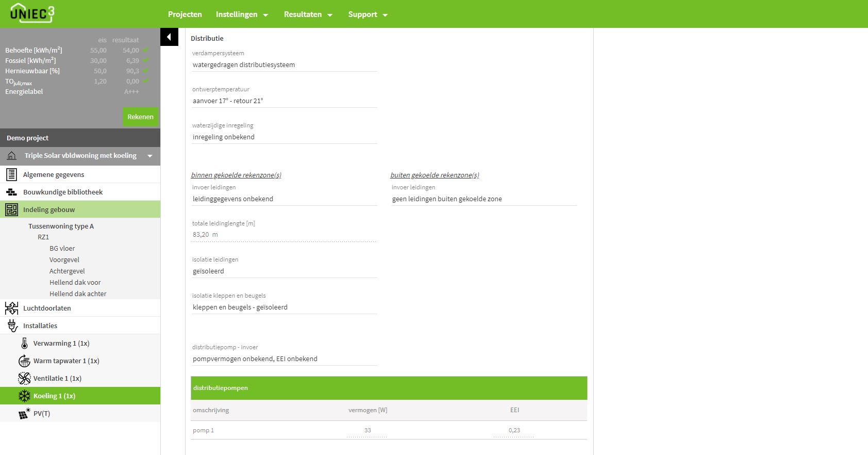Click the Installaties plug icon
This screenshot has width=868, height=455.
point(12,326)
